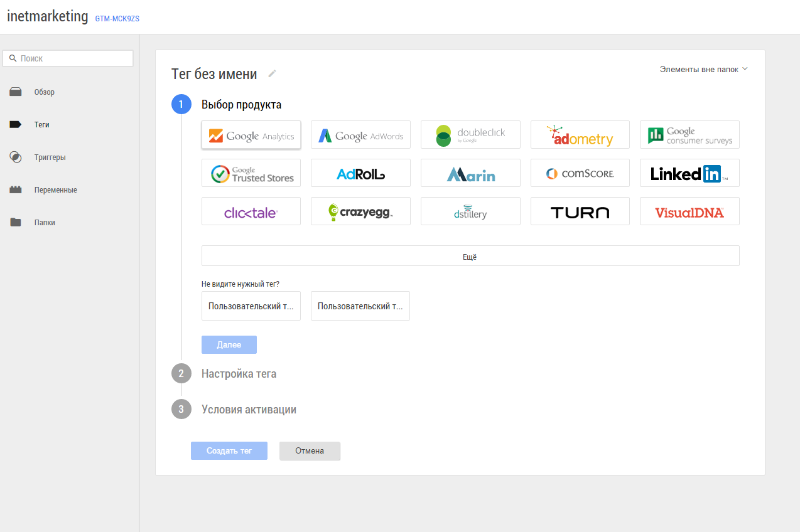This screenshot has height=532, width=800.
Task: Select the LinkedIn tag tile
Action: click(689, 173)
